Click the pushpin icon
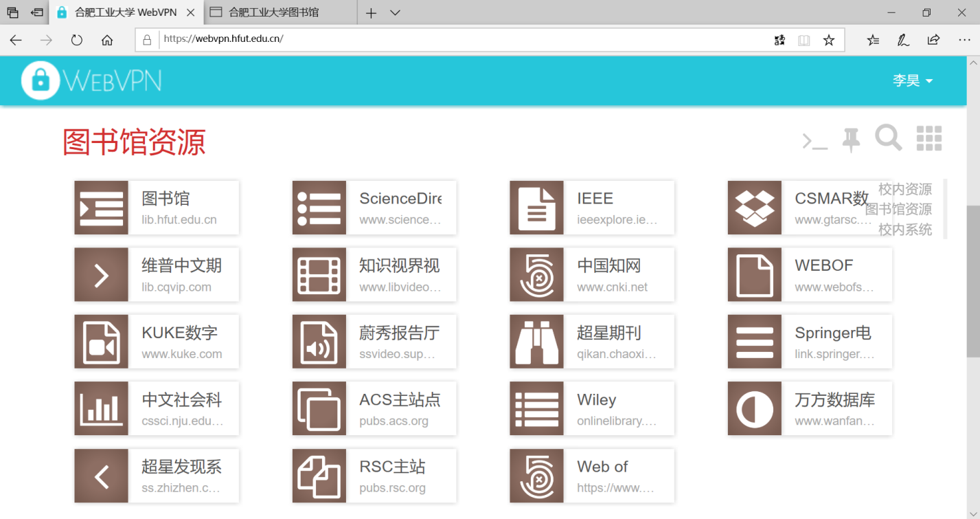This screenshot has width=980, height=519. (851, 140)
